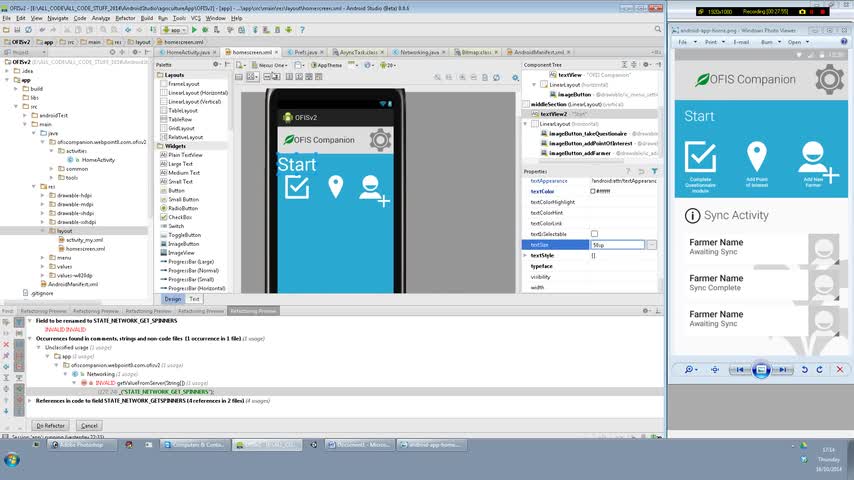
Task: Select the RadioButton widget in Palette
Action: (x=183, y=208)
